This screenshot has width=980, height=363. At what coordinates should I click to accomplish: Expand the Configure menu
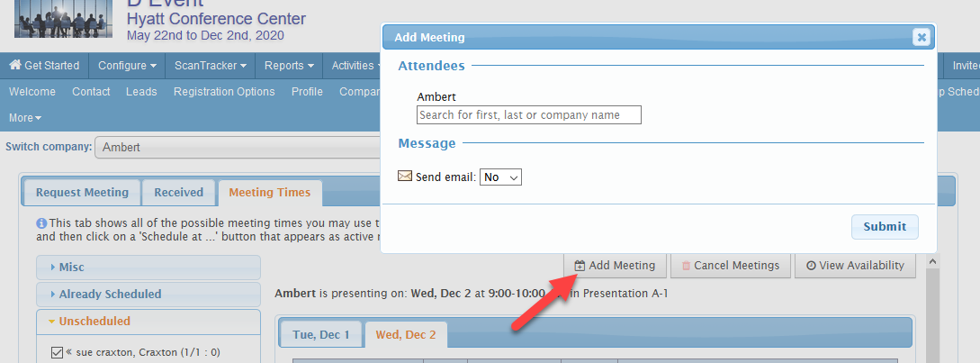[x=127, y=66]
